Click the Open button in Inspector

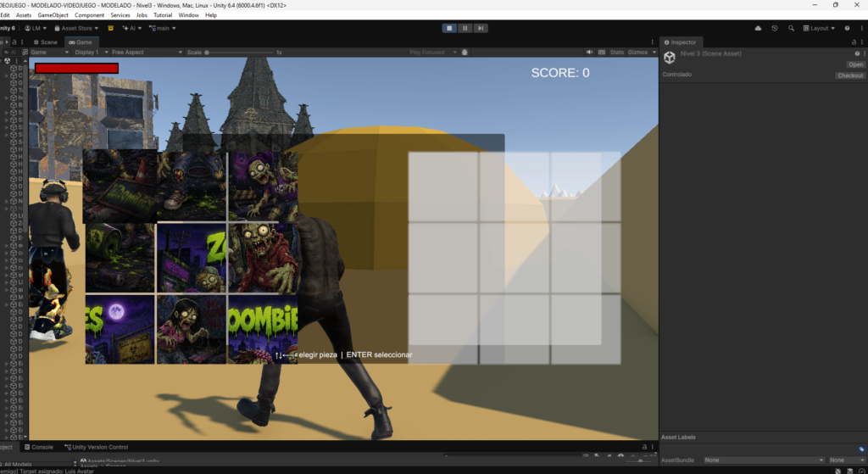click(856, 64)
